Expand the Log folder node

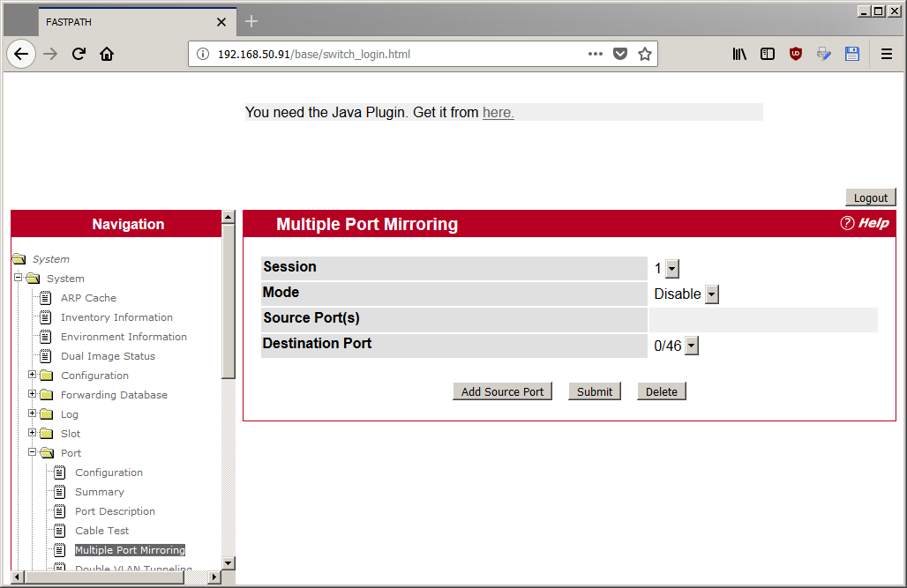[x=33, y=413]
